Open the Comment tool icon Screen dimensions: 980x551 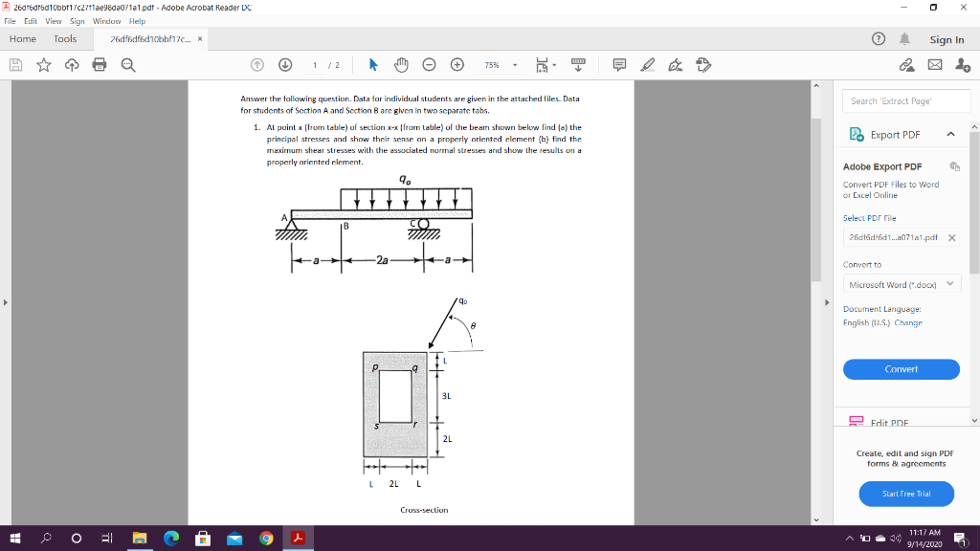[618, 64]
